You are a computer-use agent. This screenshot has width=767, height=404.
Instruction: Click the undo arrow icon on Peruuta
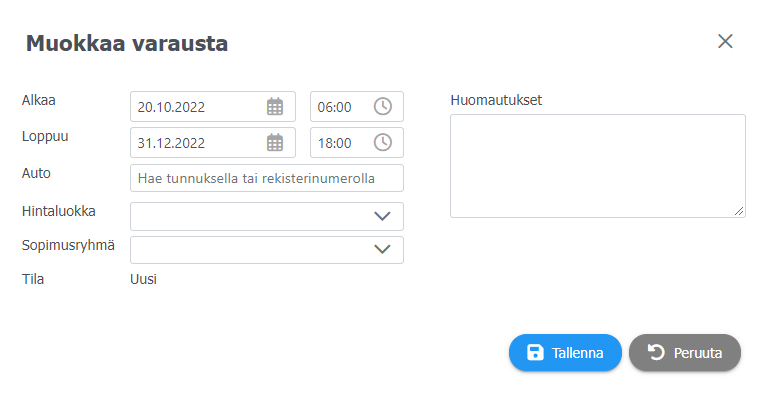[x=656, y=353]
